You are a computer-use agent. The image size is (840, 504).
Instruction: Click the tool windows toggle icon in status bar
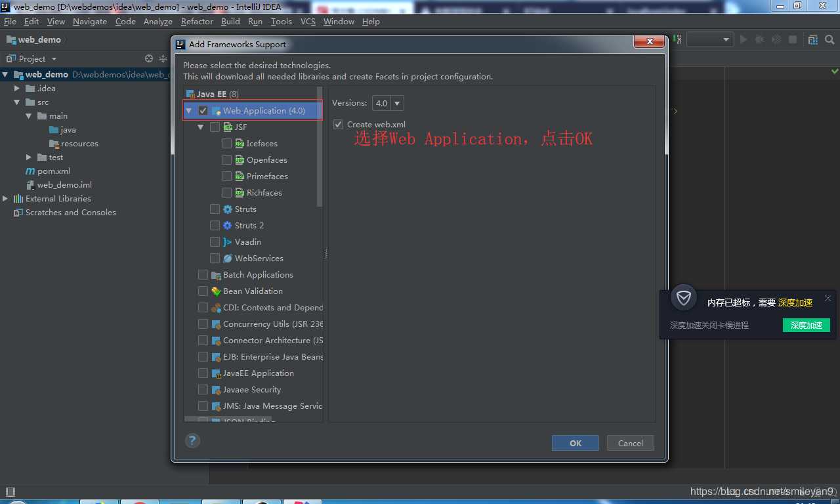[x=10, y=492]
